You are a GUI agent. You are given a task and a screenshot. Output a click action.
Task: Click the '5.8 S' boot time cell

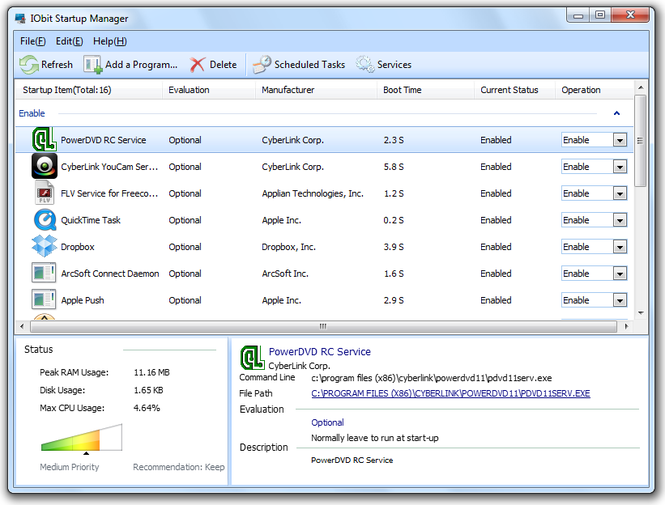[394, 167]
